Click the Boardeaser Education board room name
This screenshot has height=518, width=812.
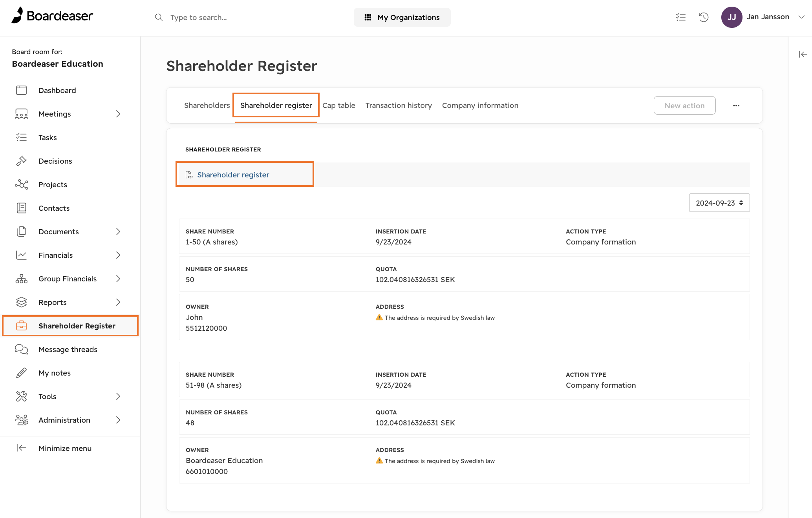(57, 64)
